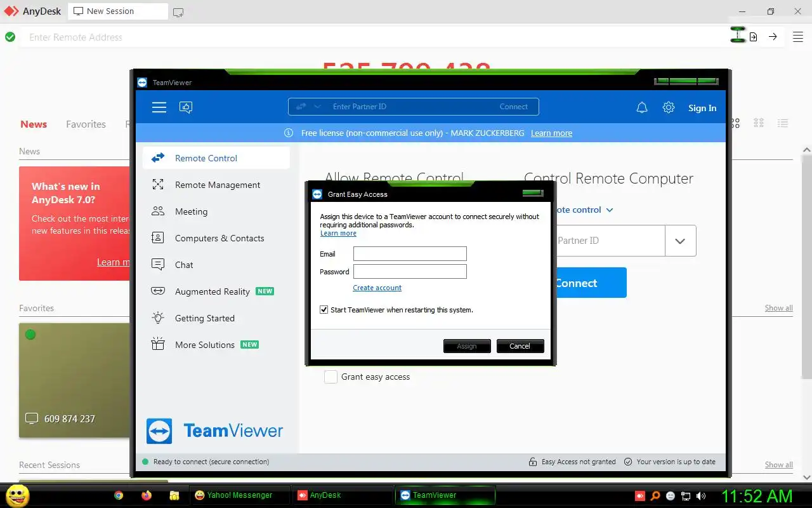Click the search magnifier in system tray
Image resolution: width=812 pixels, height=508 pixels.
(x=655, y=496)
